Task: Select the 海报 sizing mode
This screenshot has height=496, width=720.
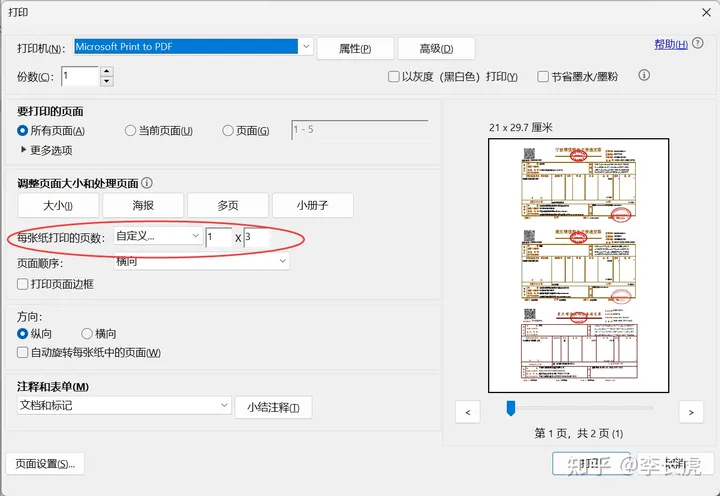Action: point(143,206)
